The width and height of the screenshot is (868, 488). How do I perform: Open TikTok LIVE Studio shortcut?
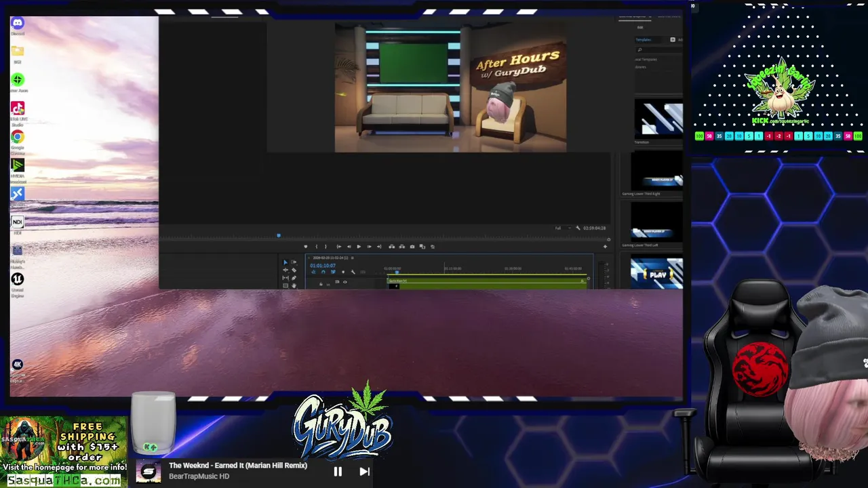pos(18,108)
